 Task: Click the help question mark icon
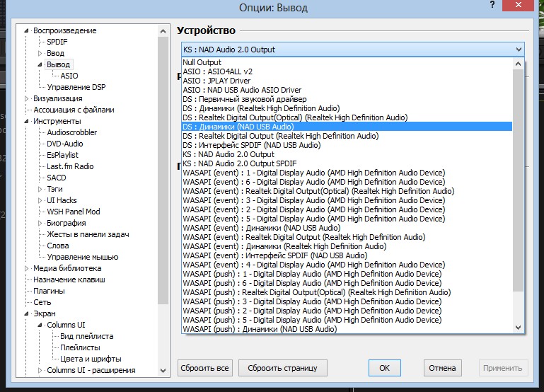pos(492,5)
